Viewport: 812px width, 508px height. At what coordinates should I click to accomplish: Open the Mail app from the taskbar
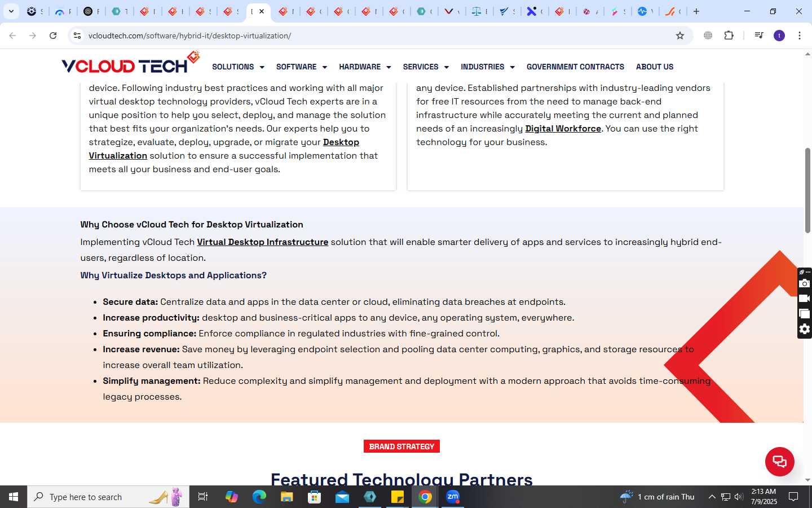coord(342,497)
